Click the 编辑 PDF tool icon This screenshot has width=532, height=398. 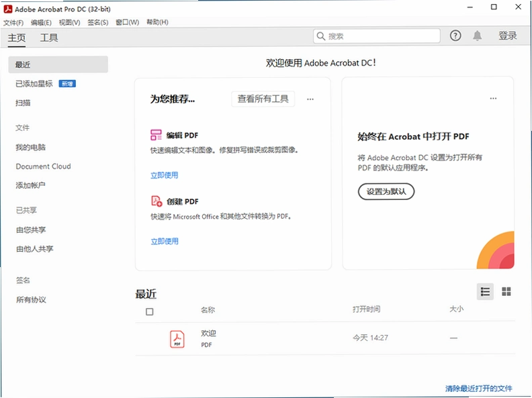coord(156,135)
